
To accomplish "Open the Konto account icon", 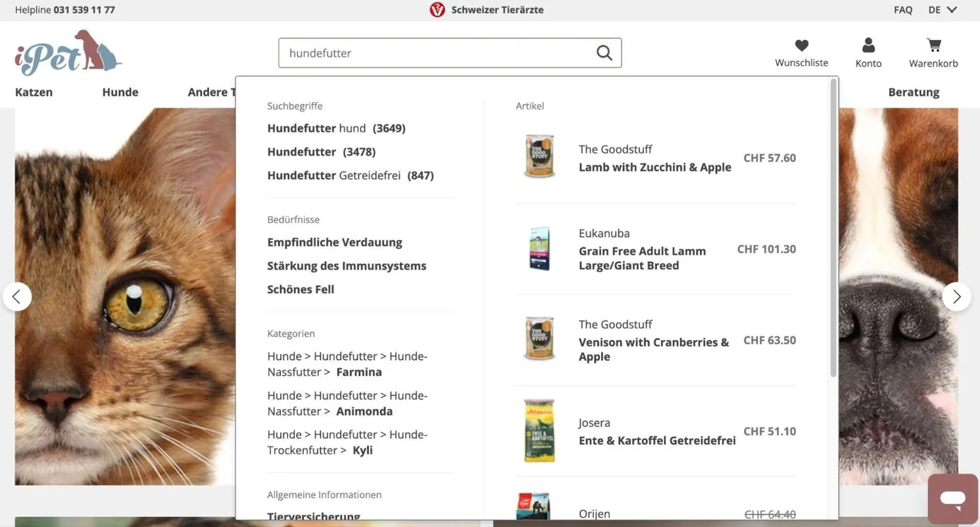I will (868, 45).
